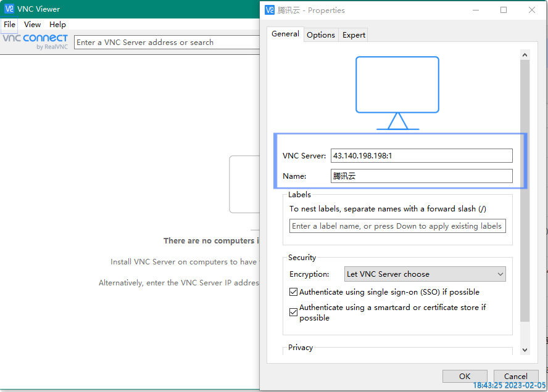Open the labels field to apply existing labels
Viewport: 548px width, 392px height.
point(397,226)
